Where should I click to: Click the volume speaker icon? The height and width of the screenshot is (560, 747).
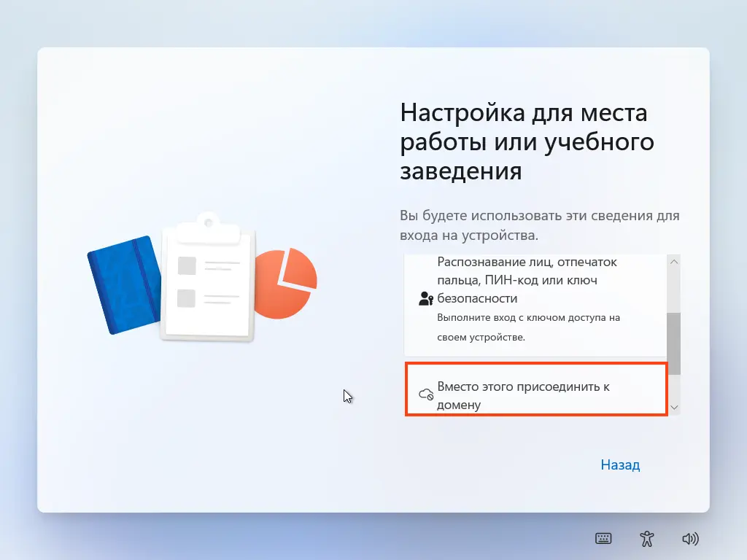coord(690,539)
